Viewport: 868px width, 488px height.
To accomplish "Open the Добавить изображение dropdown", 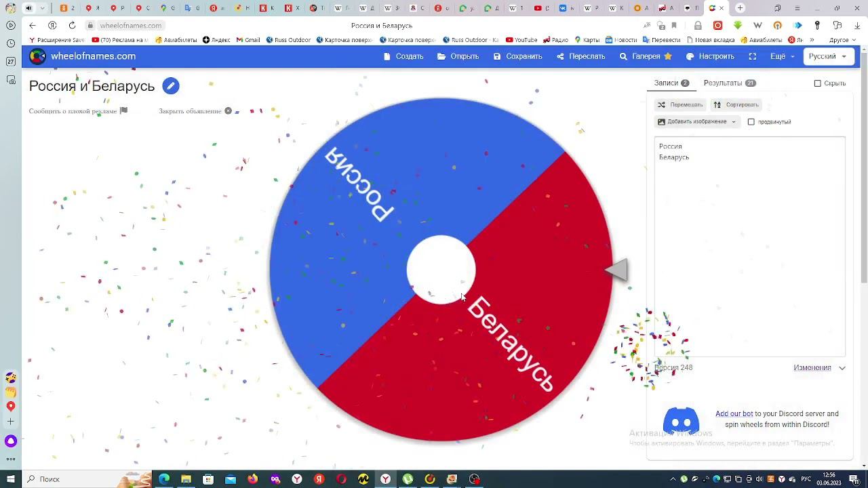I will point(697,122).
